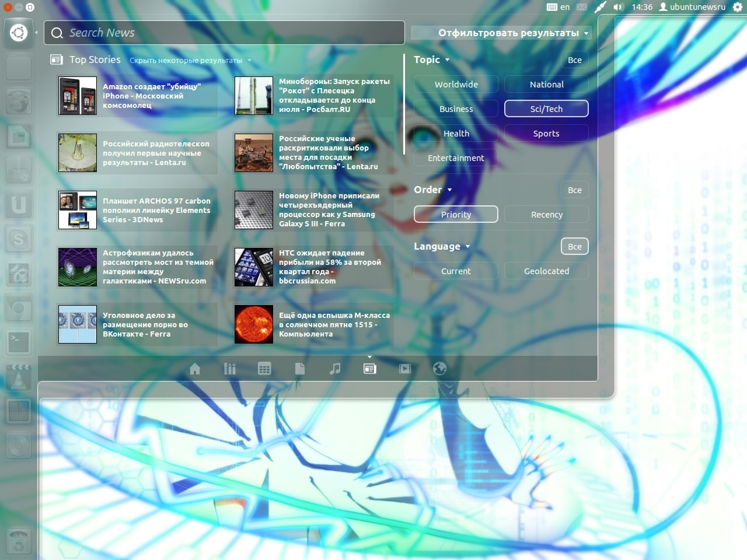Switch to the Applications lens icon
Screen dimensions: 747x560
tap(230, 369)
